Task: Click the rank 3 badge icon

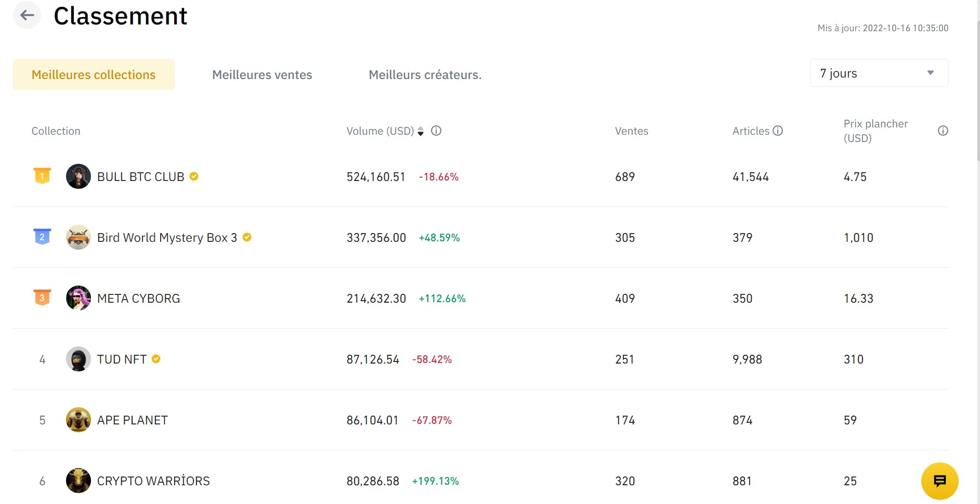Action: pos(42,297)
